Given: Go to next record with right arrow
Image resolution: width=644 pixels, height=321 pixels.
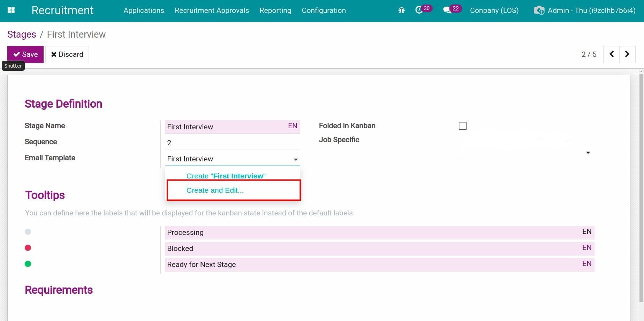Looking at the screenshot, I should [x=627, y=54].
